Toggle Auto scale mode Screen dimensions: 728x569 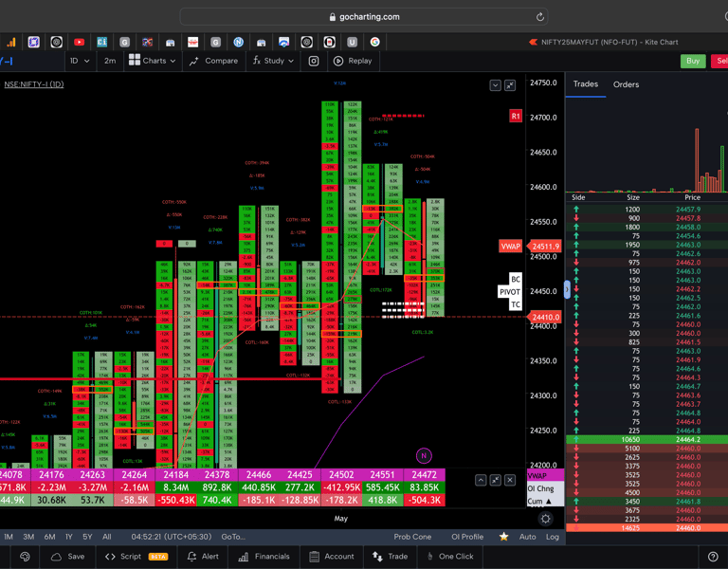[527, 537]
